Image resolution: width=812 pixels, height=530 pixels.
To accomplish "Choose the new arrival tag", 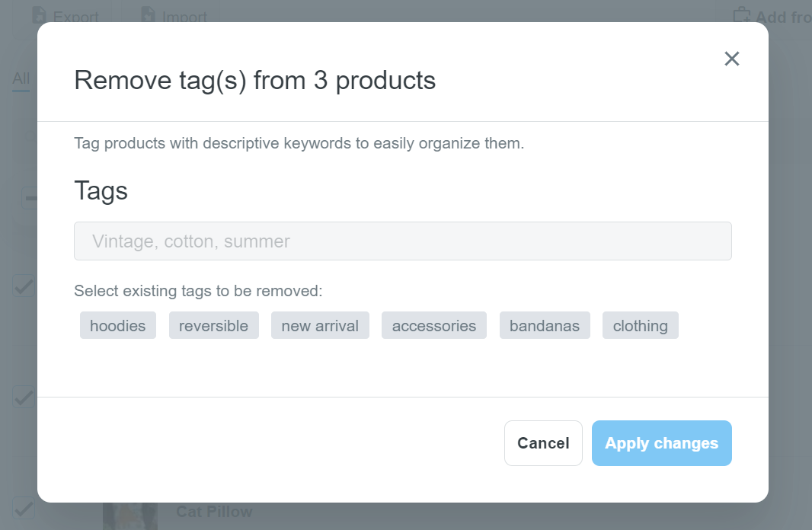I will 320,326.
